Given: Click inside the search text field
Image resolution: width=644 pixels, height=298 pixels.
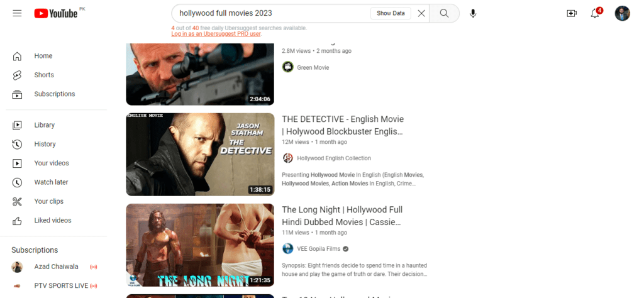Looking at the screenshot, I should (271, 13).
